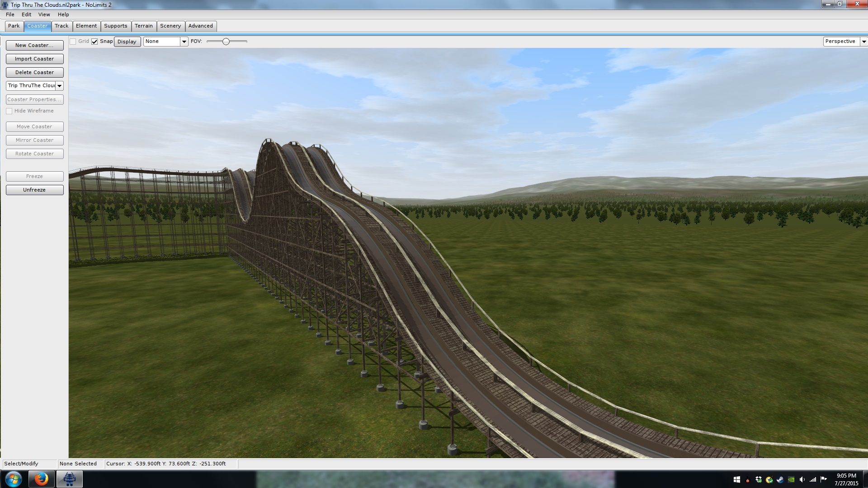This screenshot has width=868, height=488.
Task: Click the NoLimits 2 taskbar icon
Action: (x=69, y=479)
